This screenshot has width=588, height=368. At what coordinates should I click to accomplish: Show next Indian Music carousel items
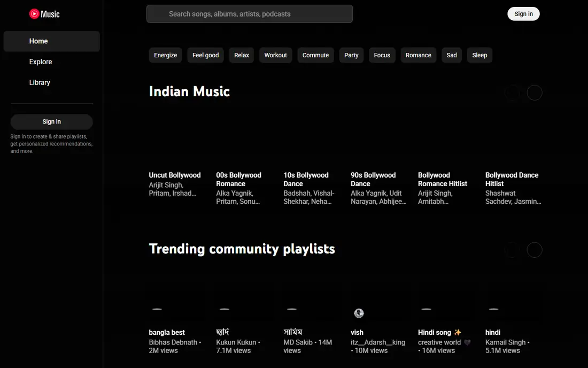(x=535, y=93)
